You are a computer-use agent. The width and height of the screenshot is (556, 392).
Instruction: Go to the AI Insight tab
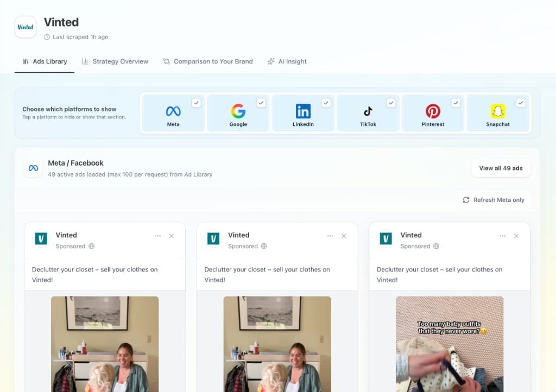[x=287, y=61]
